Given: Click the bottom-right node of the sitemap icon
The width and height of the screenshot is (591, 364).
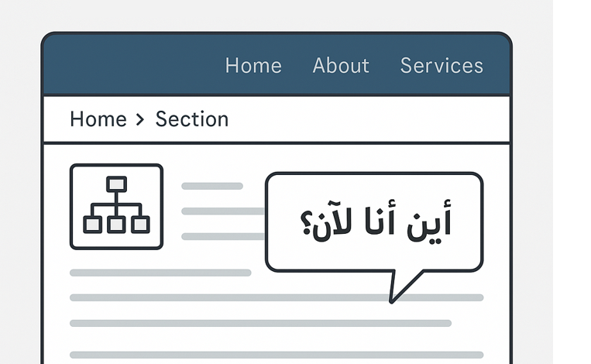Looking at the screenshot, I should point(140,225).
